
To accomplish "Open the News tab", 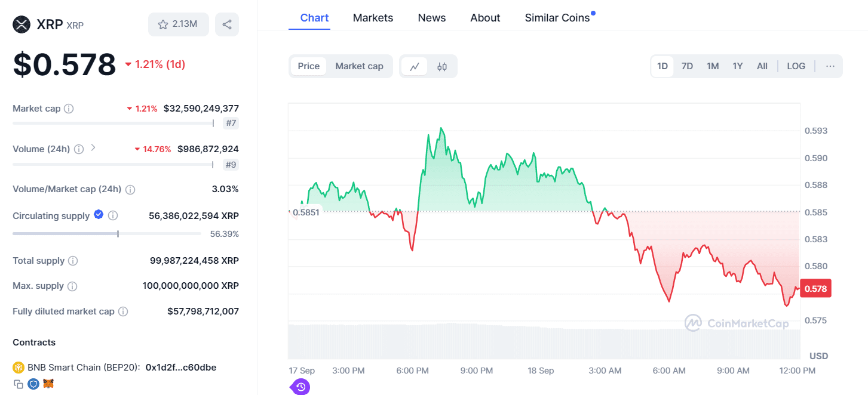I will pyautogui.click(x=431, y=17).
